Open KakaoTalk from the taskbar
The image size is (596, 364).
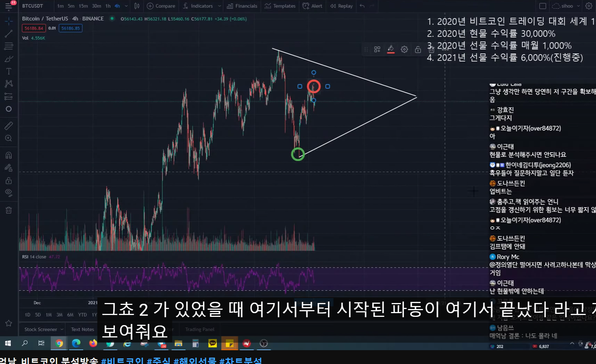click(213, 343)
